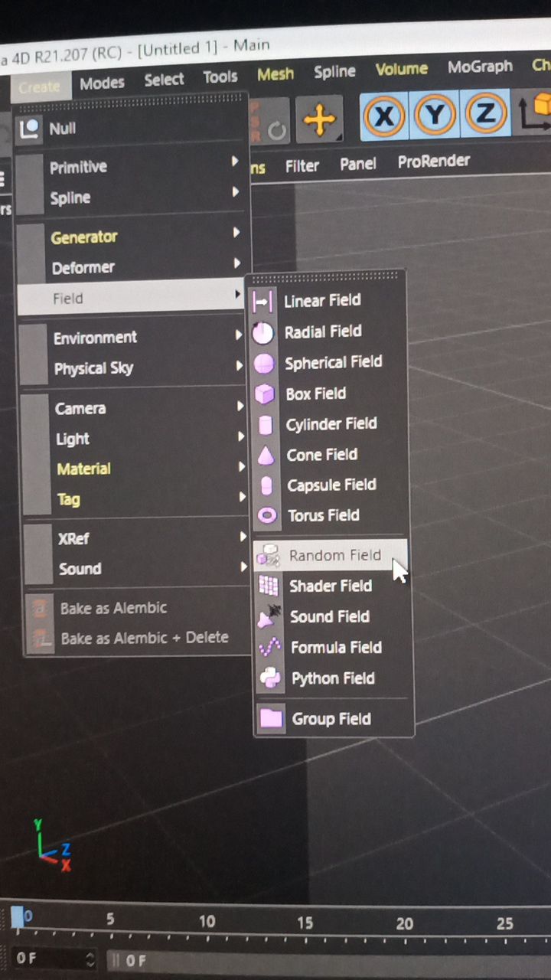The image size is (551, 980).
Task: Select the Group Field folder icon
Action: (271, 719)
